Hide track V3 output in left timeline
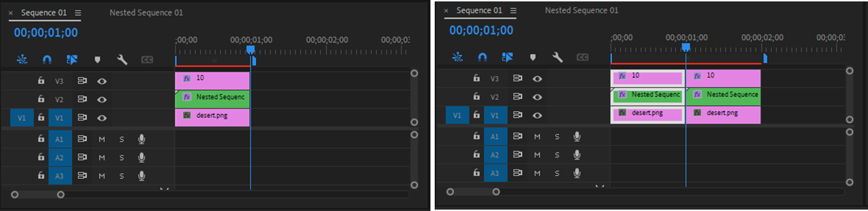 click(x=102, y=81)
